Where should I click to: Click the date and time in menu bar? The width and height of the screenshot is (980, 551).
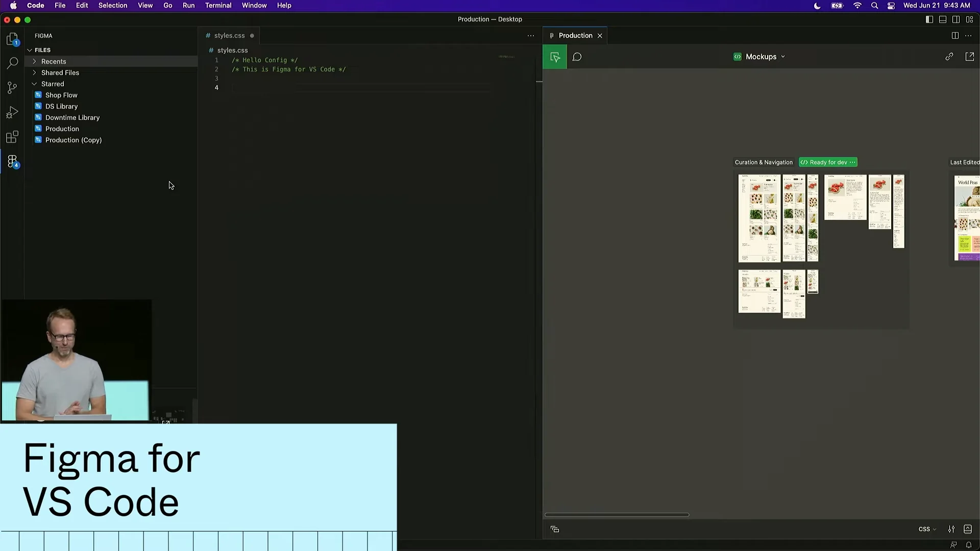pos(937,6)
